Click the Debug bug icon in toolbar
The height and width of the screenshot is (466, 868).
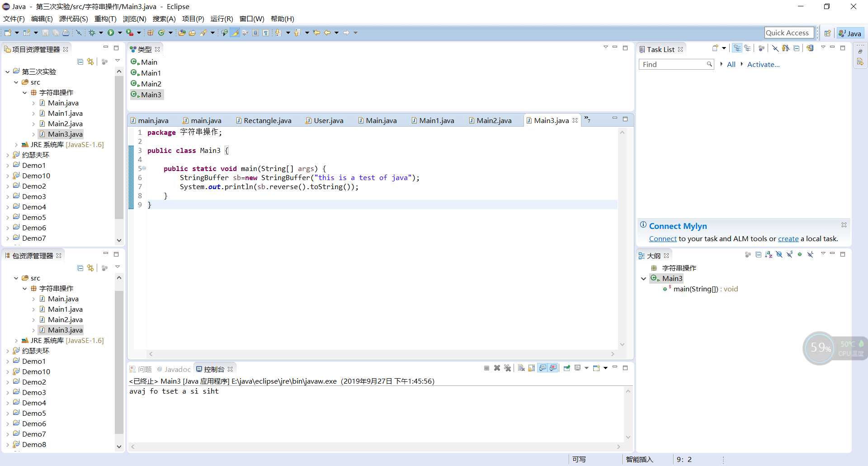click(x=92, y=33)
